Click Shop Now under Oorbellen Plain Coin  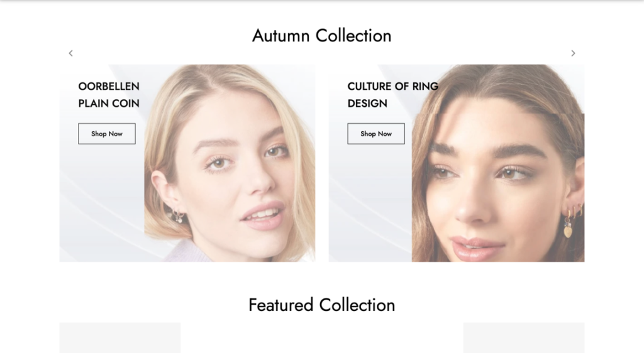tap(107, 134)
